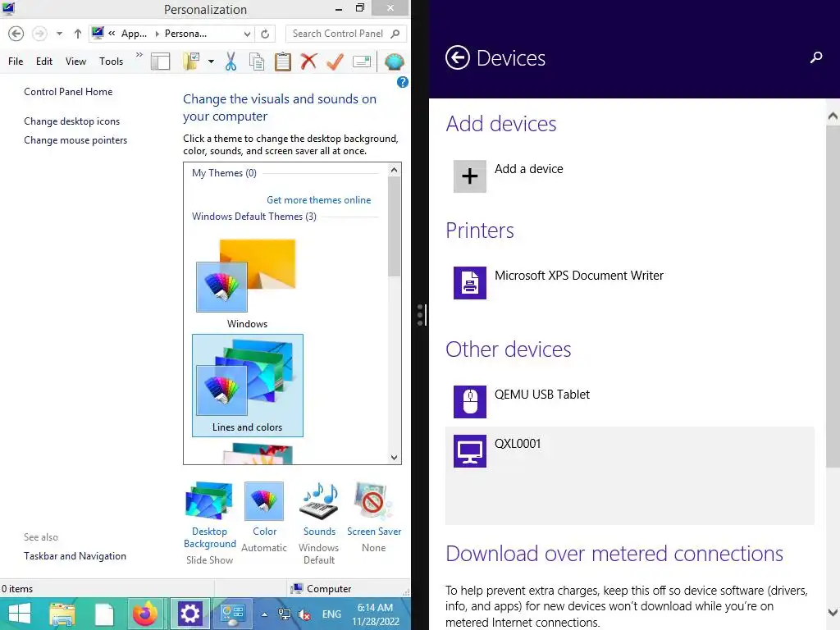Select Microsoft XPS Document Writer printer

tap(629, 283)
